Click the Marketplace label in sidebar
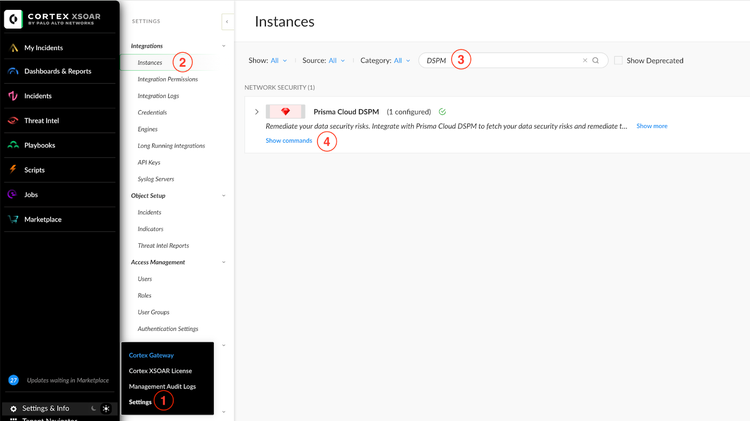Viewport: 750px width, 421px height. [43, 219]
